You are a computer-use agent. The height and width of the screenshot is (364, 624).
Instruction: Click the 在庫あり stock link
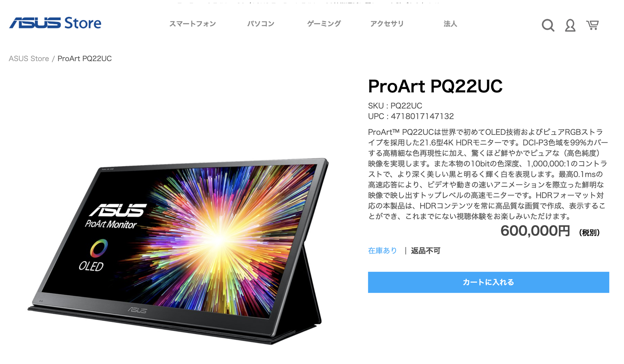pyautogui.click(x=383, y=251)
